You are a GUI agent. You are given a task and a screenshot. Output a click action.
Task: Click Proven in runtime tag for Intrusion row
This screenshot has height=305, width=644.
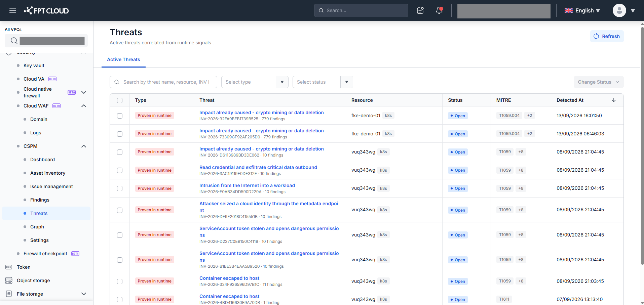click(154, 188)
